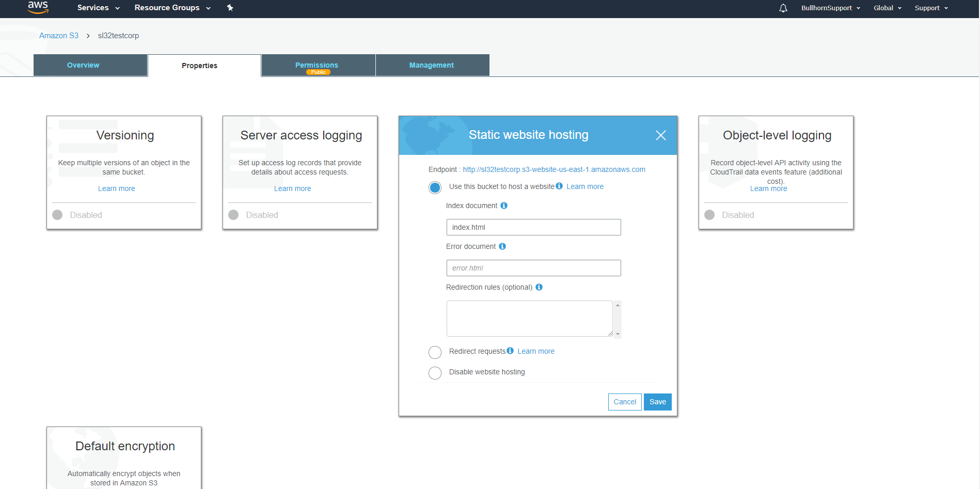Click the Save button

point(658,402)
